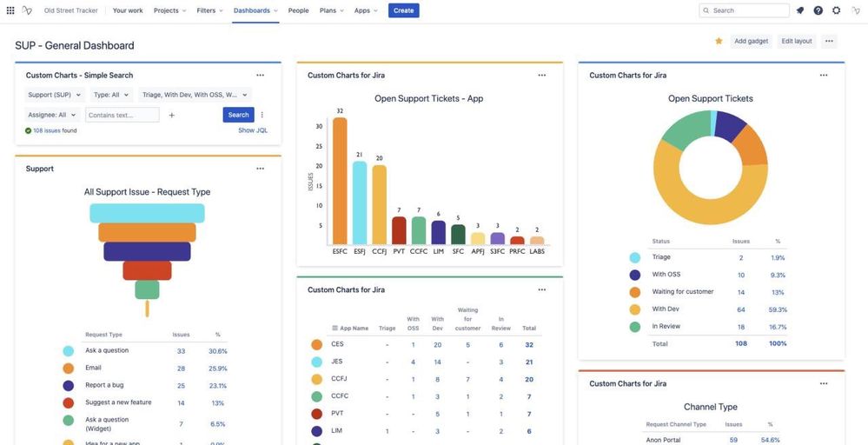Click the Total 108 issues value
Screen dimensions: 868x445
(740, 343)
